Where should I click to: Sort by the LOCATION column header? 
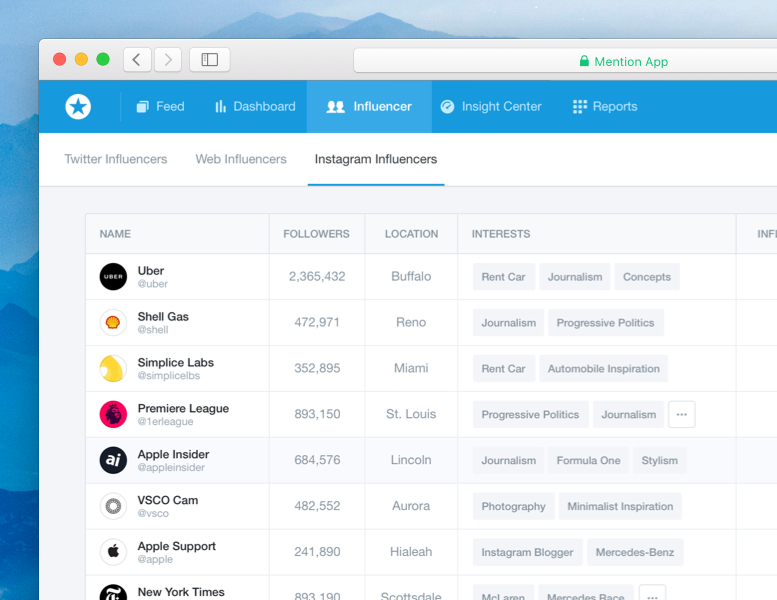click(x=411, y=234)
